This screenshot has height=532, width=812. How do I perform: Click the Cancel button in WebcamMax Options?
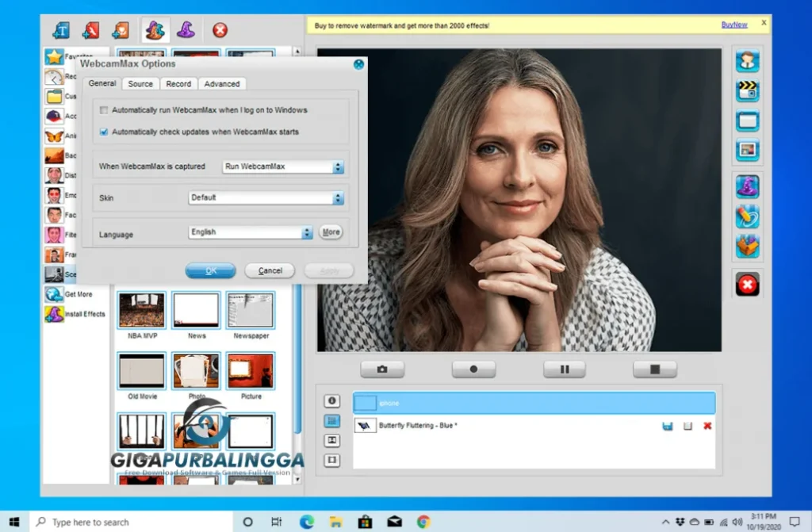[270, 270]
